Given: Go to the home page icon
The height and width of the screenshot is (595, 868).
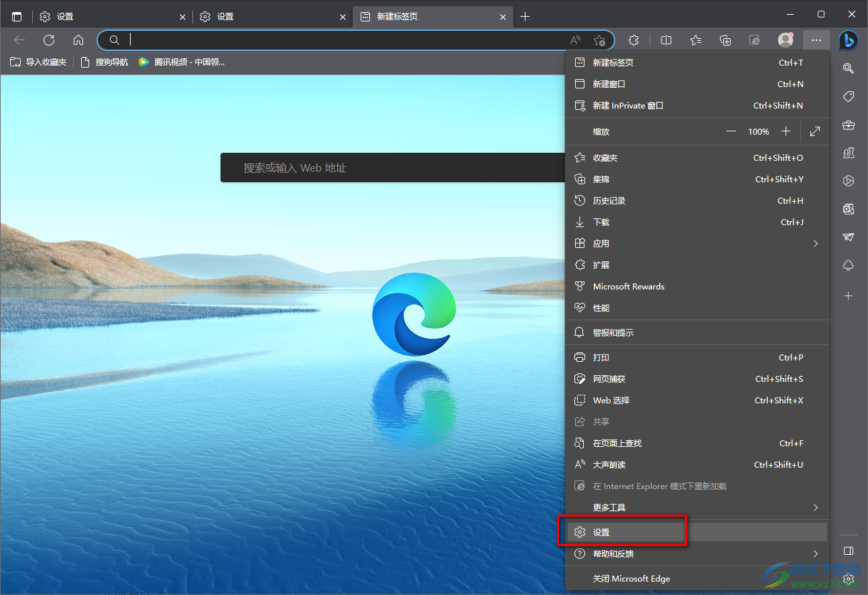Looking at the screenshot, I should [78, 40].
